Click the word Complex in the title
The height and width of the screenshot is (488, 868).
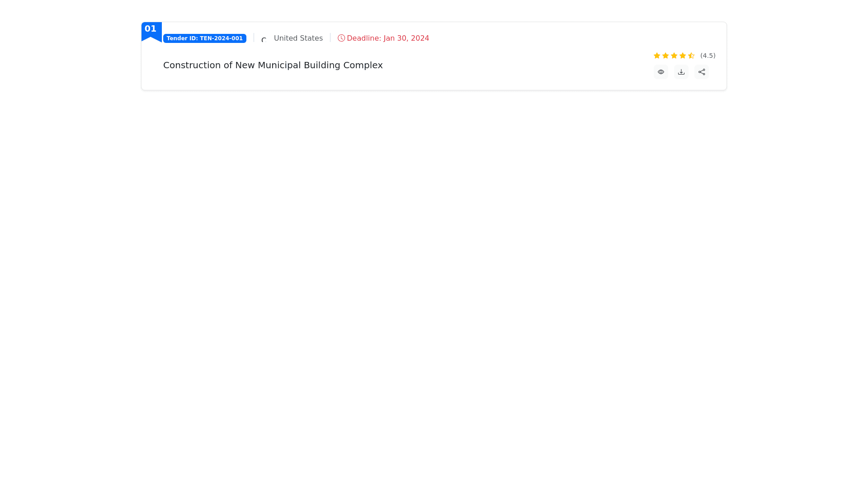point(363,65)
